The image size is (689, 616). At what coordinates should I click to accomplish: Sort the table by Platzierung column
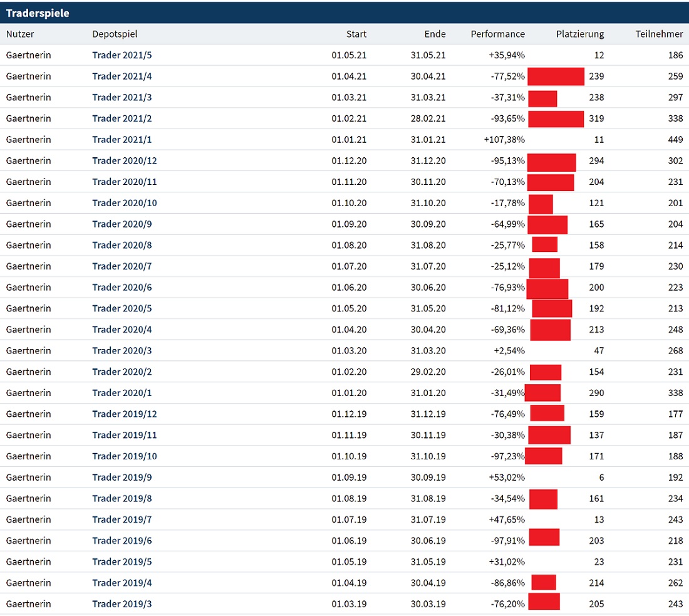tap(579, 34)
